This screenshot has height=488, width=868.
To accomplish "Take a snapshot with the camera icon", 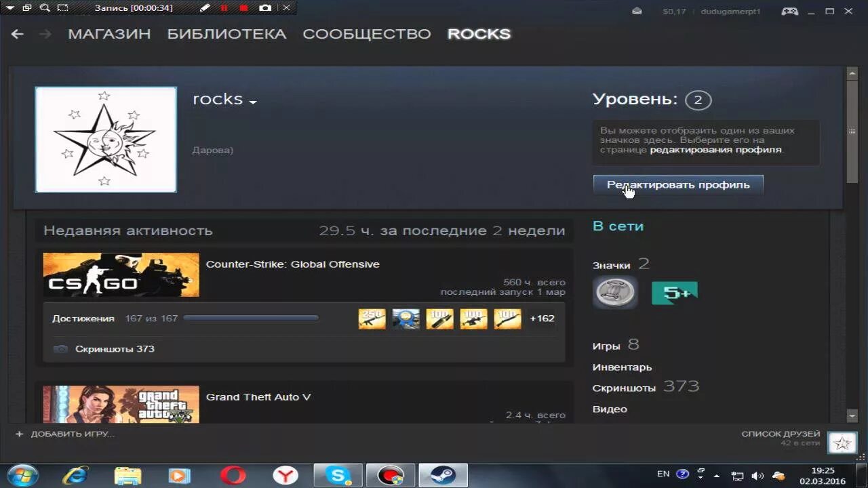I will 265,8.
